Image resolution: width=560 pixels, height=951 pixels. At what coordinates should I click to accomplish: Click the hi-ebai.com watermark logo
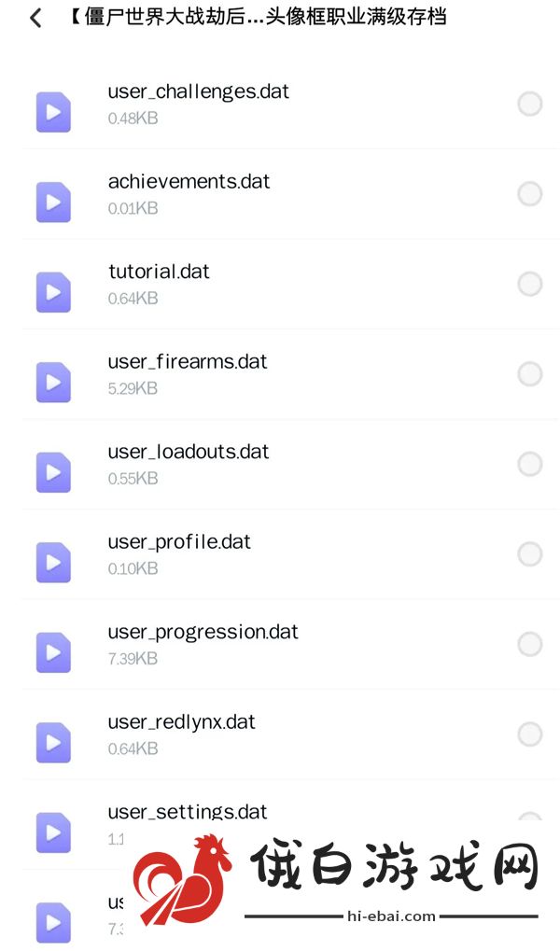coord(336,879)
